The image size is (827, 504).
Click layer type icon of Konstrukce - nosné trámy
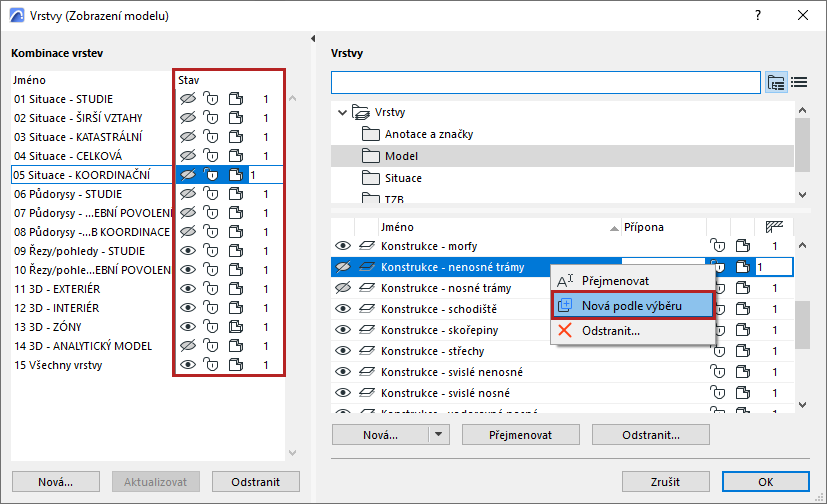367,288
